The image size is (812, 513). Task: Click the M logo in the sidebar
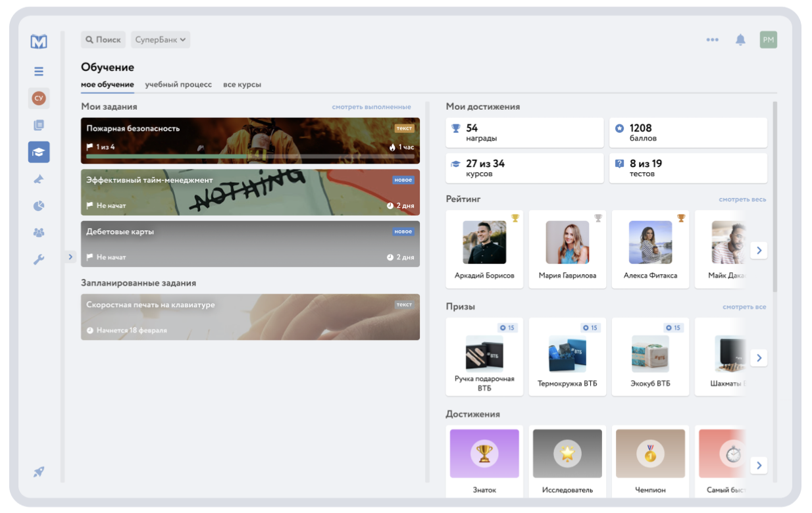(39, 41)
